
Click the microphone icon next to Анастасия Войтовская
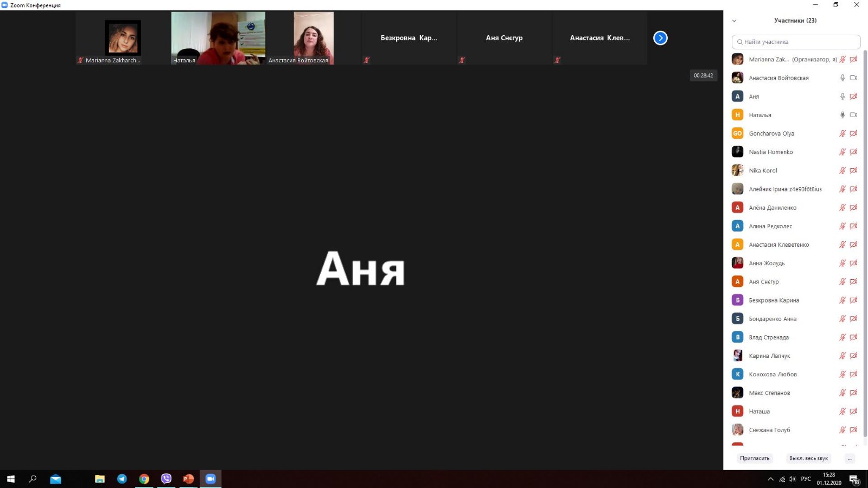pyautogui.click(x=843, y=78)
